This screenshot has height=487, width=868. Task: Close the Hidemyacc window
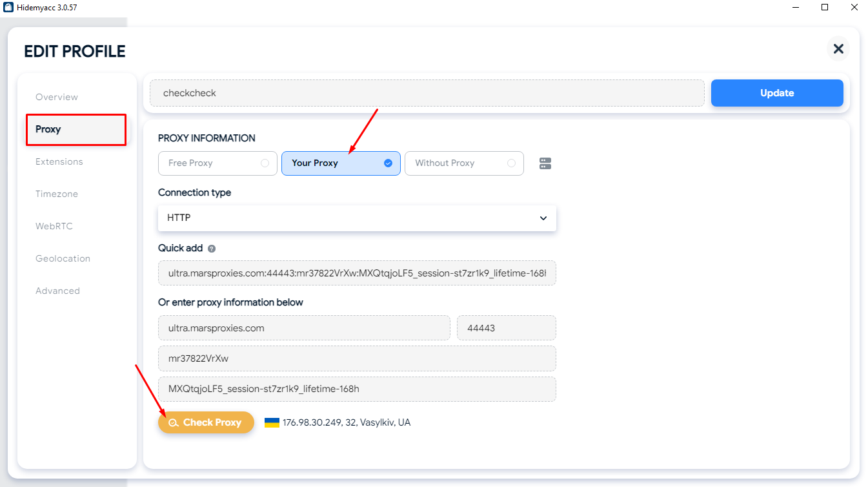(x=854, y=7)
